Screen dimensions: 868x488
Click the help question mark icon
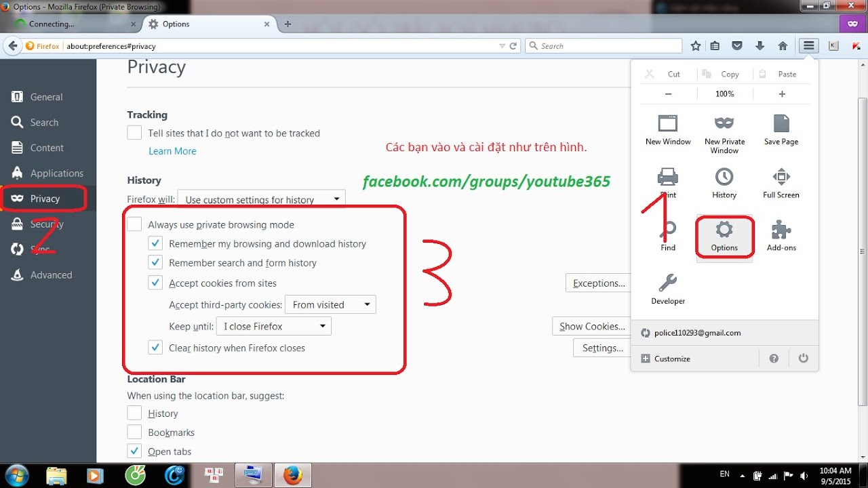[x=774, y=359]
